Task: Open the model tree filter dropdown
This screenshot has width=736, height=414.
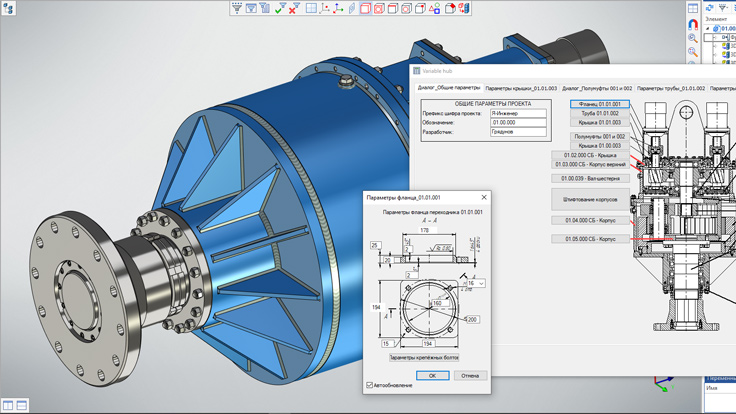Action: [x=724, y=8]
